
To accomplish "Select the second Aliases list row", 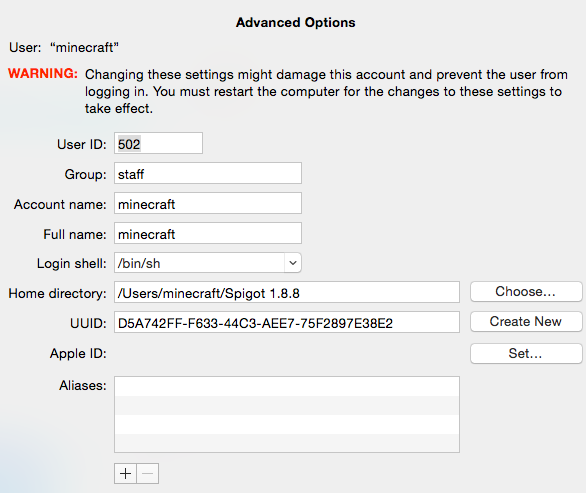I will pyautogui.click(x=287, y=406).
